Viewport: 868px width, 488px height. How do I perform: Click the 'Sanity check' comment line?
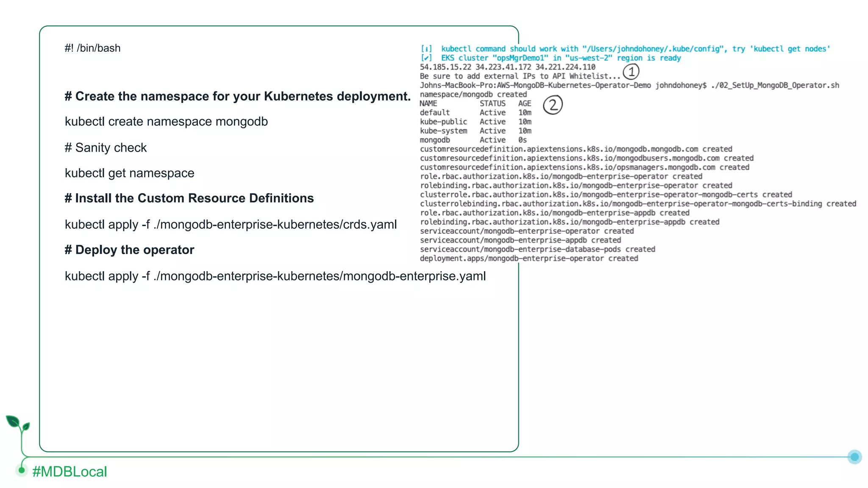(106, 148)
